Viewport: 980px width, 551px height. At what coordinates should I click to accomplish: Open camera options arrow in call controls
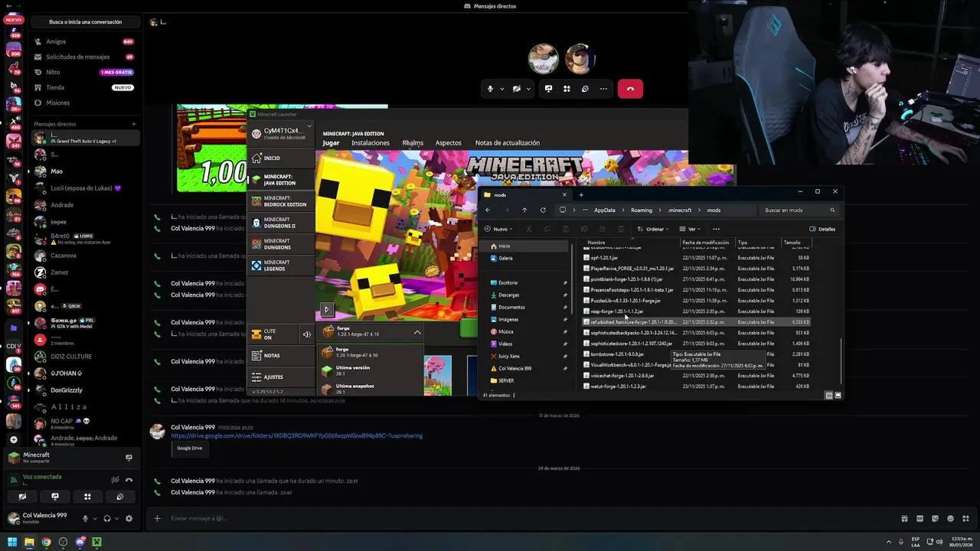[528, 89]
